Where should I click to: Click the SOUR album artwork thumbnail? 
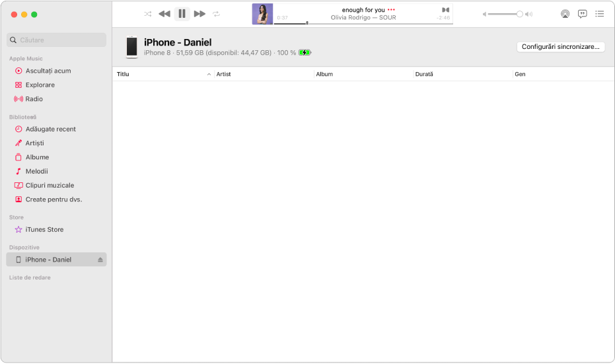(262, 14)
